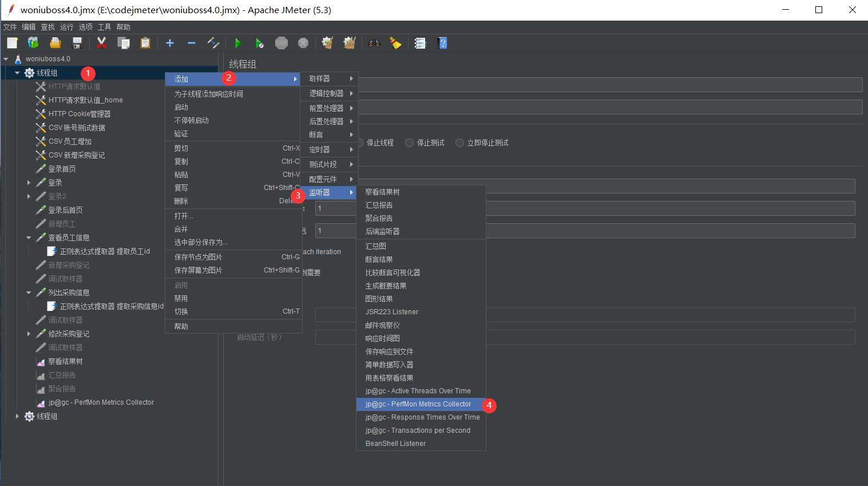
Task: Click the thread group comment input field
Action: [609, 107]
